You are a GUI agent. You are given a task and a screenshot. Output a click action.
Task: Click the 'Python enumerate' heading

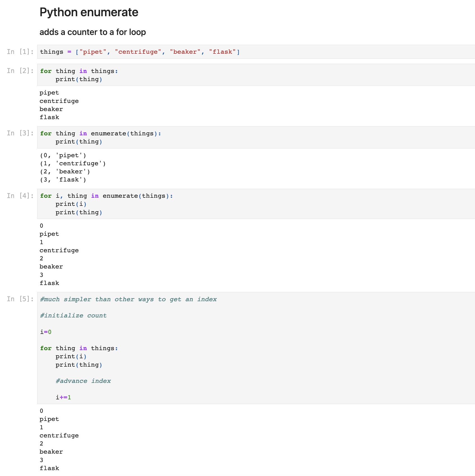point(89,12)
